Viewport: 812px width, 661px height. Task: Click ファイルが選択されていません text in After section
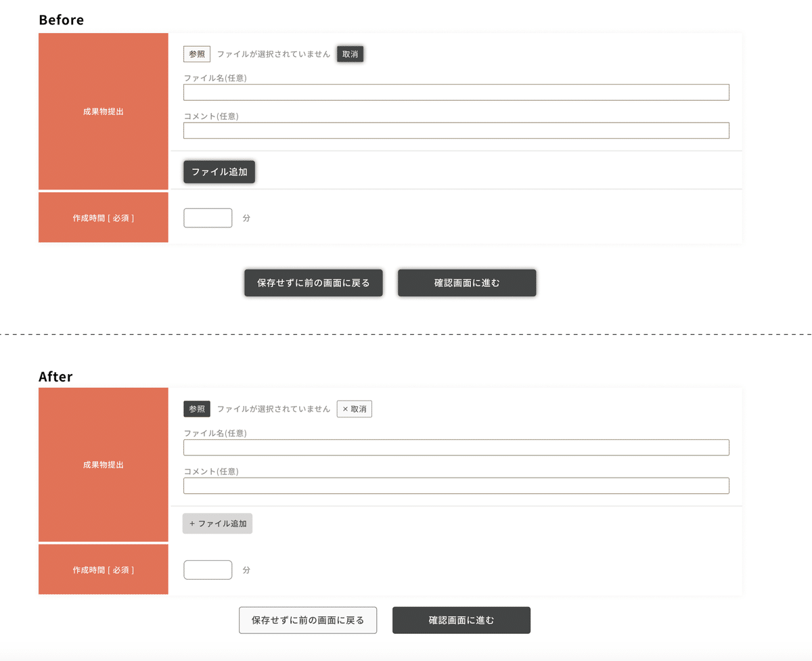tap(273, 409)
